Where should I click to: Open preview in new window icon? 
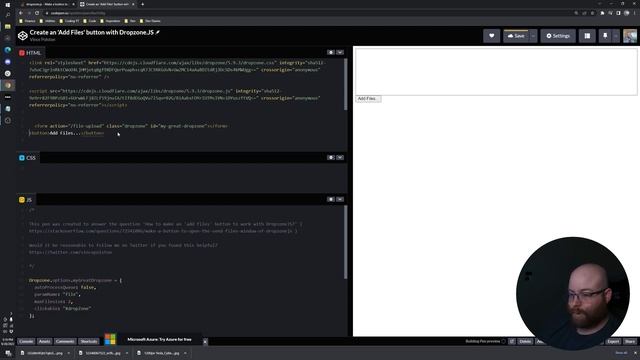(512, 341)
